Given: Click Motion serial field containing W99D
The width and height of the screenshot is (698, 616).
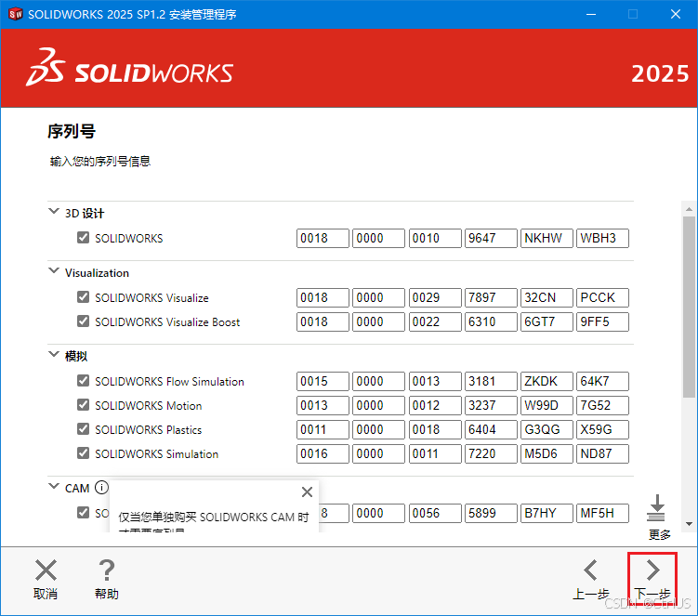Looking at the screenshot, I should (x=547, y=405).
